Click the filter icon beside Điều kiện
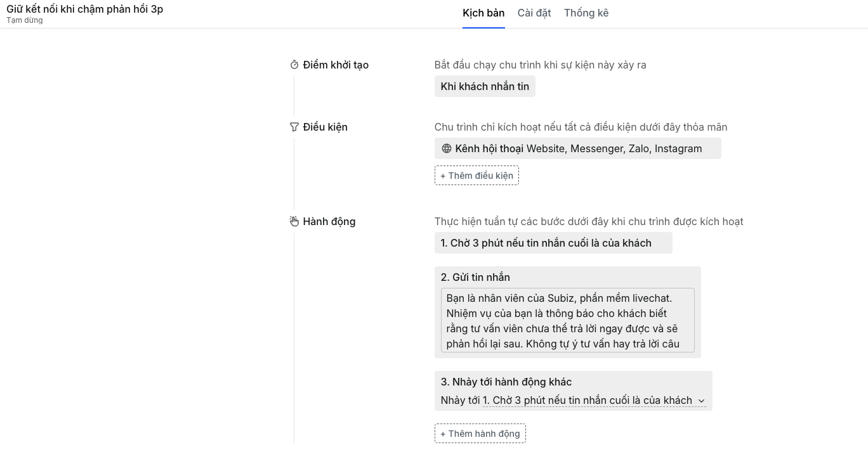 click(294, 127)
